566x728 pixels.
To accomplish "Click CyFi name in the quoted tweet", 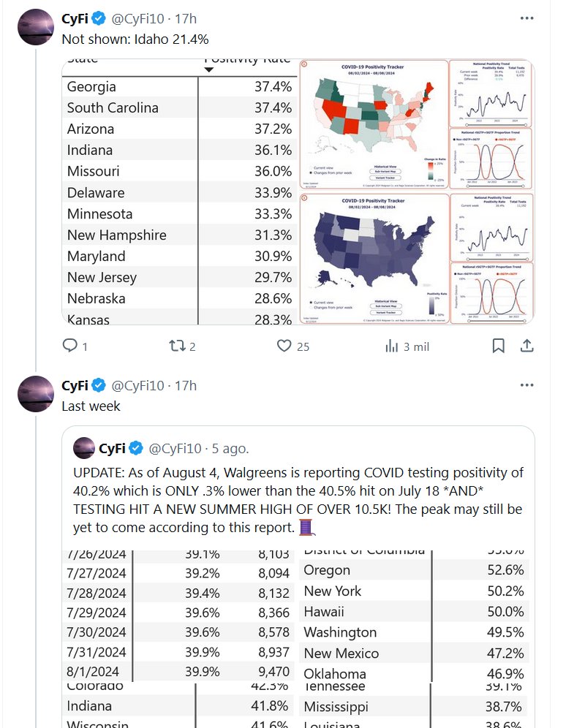I will coord(112,448).
